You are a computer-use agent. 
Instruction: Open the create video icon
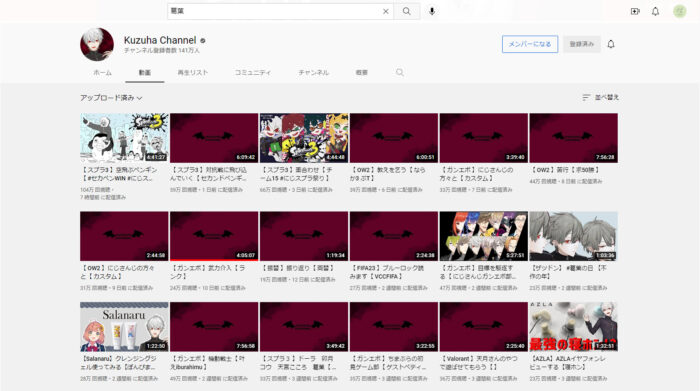point(635,11)
